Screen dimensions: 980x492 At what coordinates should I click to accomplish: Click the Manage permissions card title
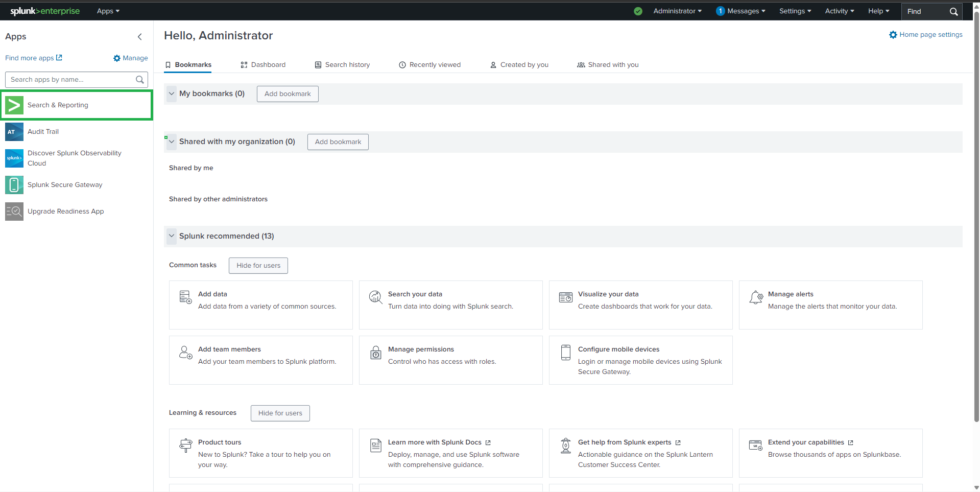(421, 349)
